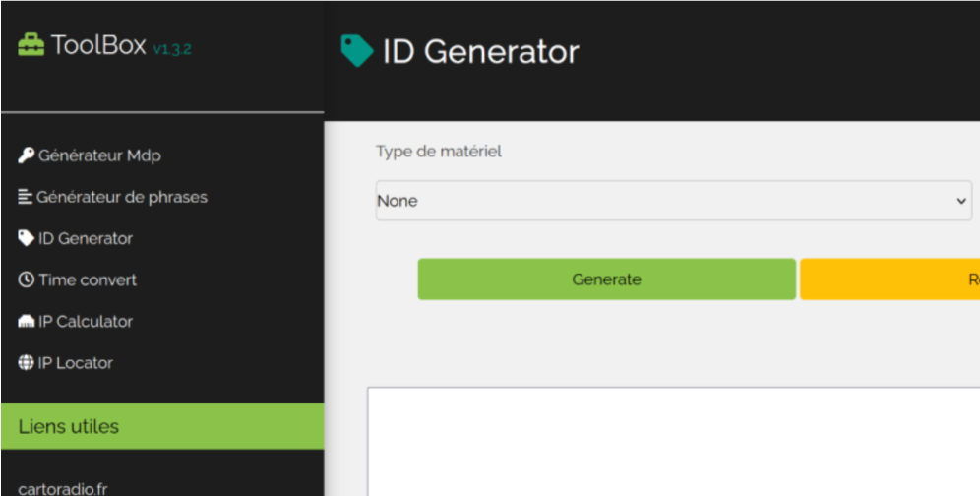Open Générateur Mdp from the sidebar
Screen dimensions: 980x496
(x=99, y=155)
